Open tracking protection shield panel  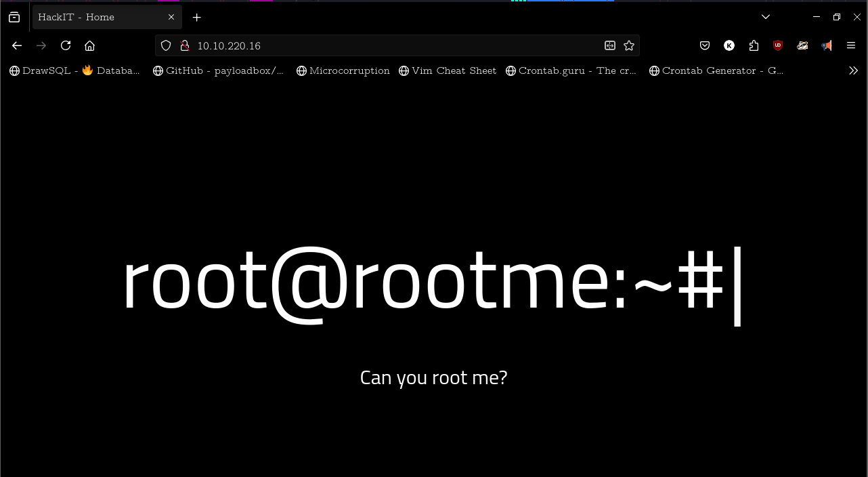[166, 45]
